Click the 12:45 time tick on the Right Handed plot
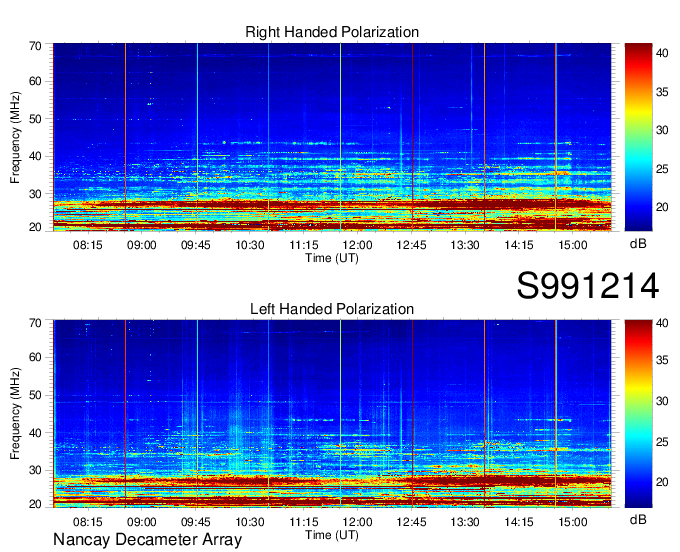This screenshot has height=552, width=680. (412, 245)
